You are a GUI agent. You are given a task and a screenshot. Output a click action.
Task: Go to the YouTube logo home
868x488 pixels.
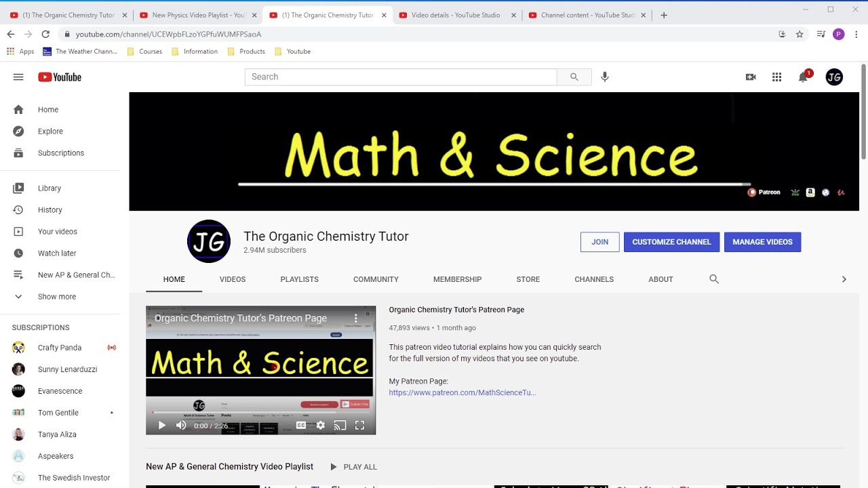pos(60,77)
